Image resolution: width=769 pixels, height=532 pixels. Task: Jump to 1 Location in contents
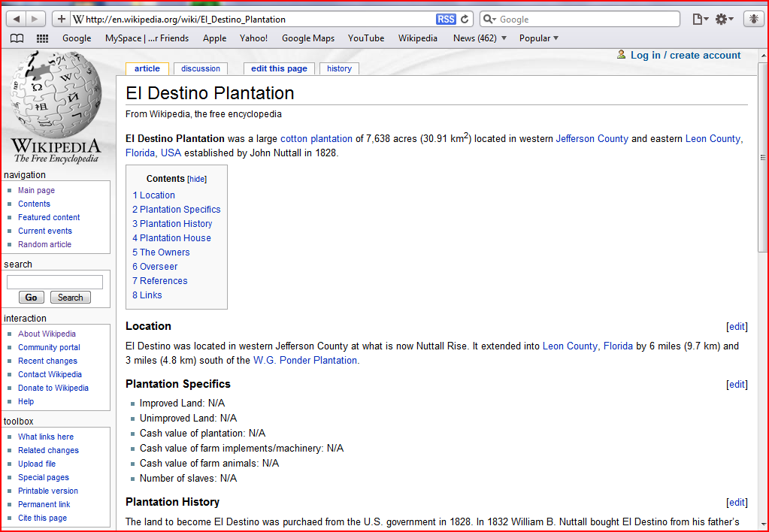click(153, 195)
